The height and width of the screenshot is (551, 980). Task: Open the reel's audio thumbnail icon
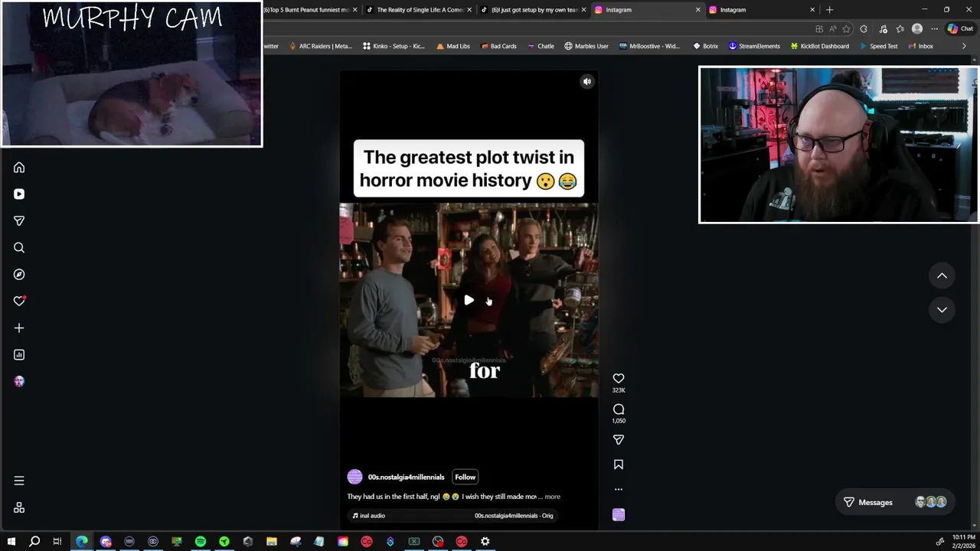[x=619, y=515]
